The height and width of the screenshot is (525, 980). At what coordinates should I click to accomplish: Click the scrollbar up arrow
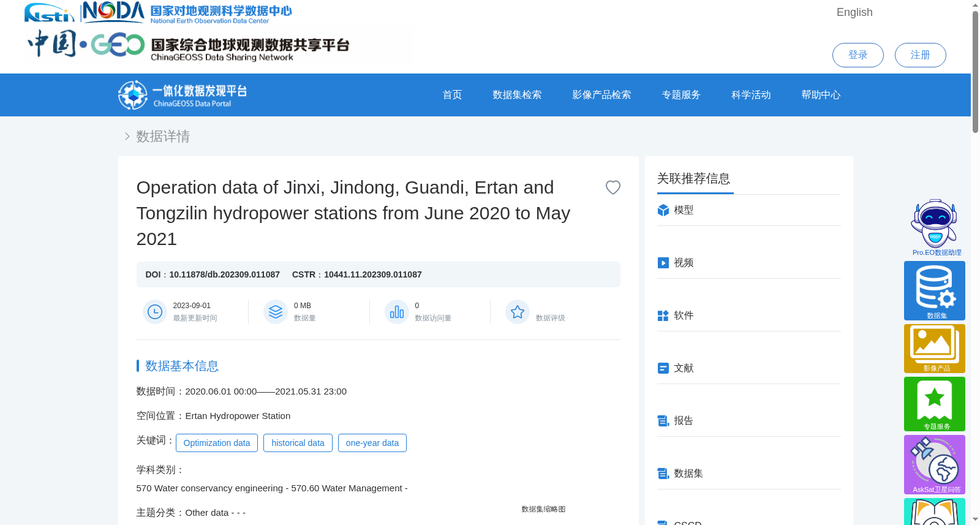(975, 5)
